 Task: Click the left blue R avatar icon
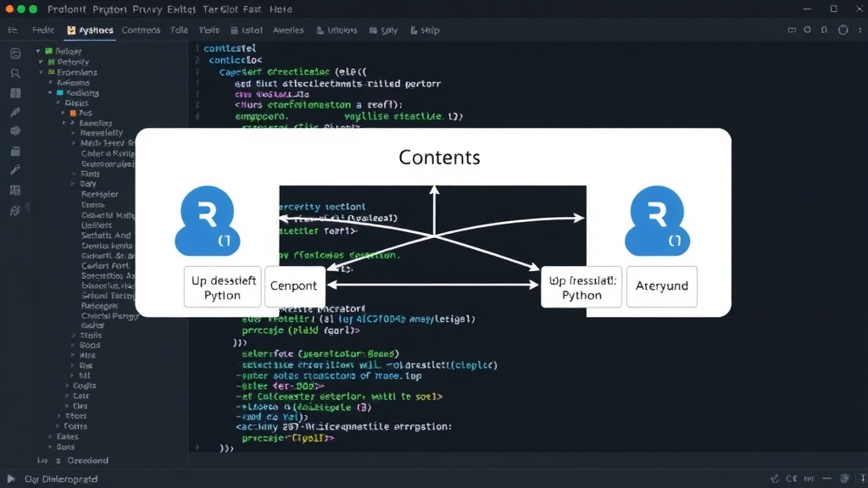[x=208, y=221]
